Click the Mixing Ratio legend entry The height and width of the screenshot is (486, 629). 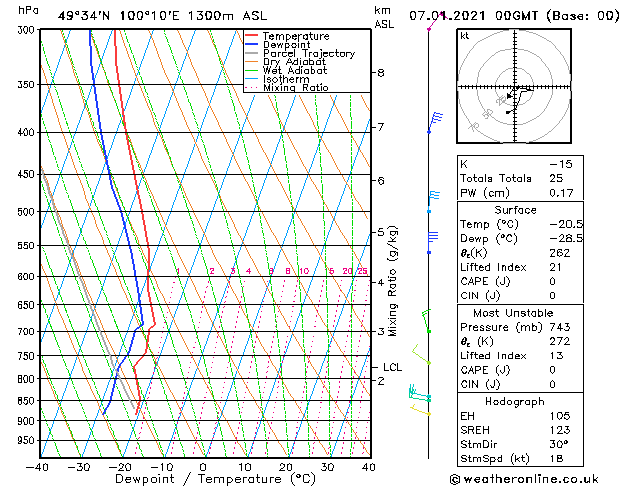point(296,88)
